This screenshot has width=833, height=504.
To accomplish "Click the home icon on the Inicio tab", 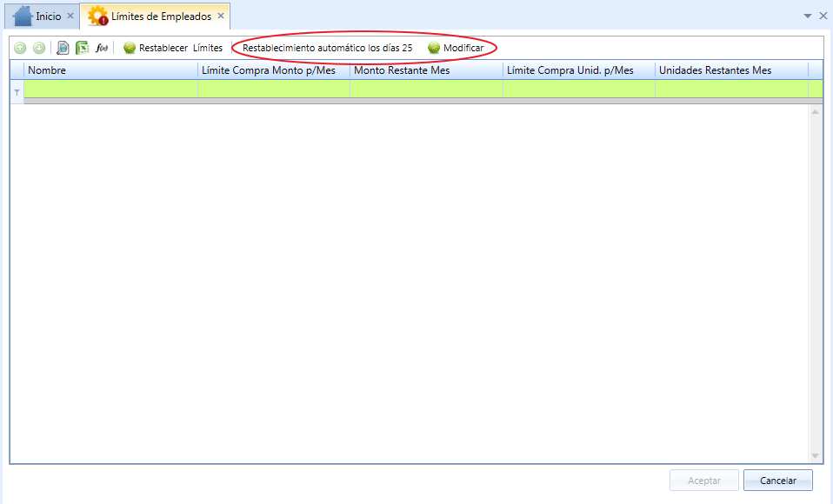I will (x=23, y=16).
